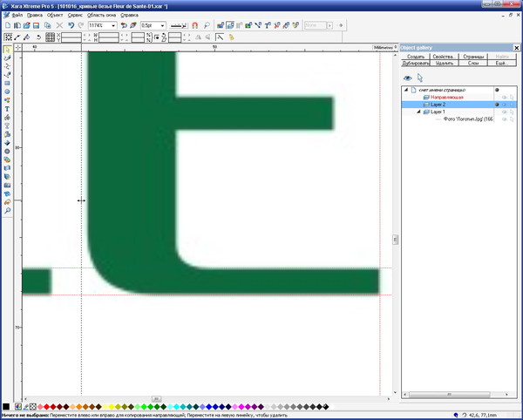Viewport: 523px width, 420px height.
Task: Toggle global lock arrow in Object gallery
Action: tap(420, 78)
